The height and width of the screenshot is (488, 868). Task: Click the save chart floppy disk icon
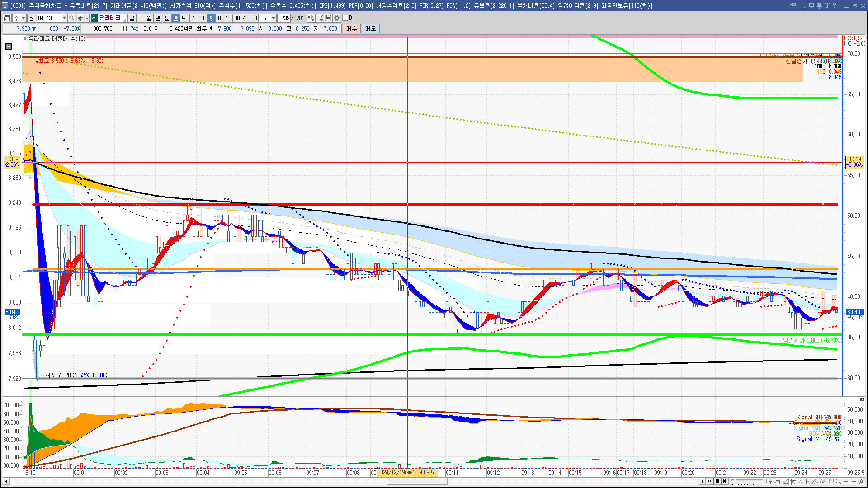pos(328,18)
